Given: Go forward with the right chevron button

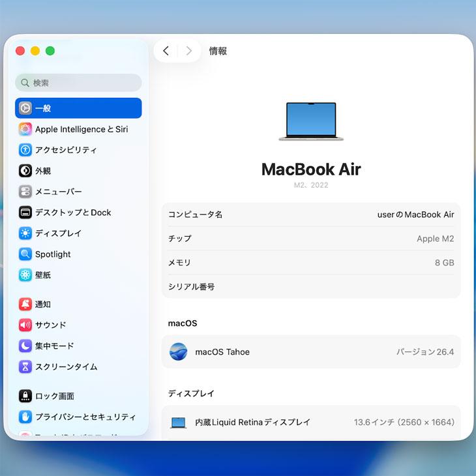Looking at the screenshot, I should click(189, 51).
